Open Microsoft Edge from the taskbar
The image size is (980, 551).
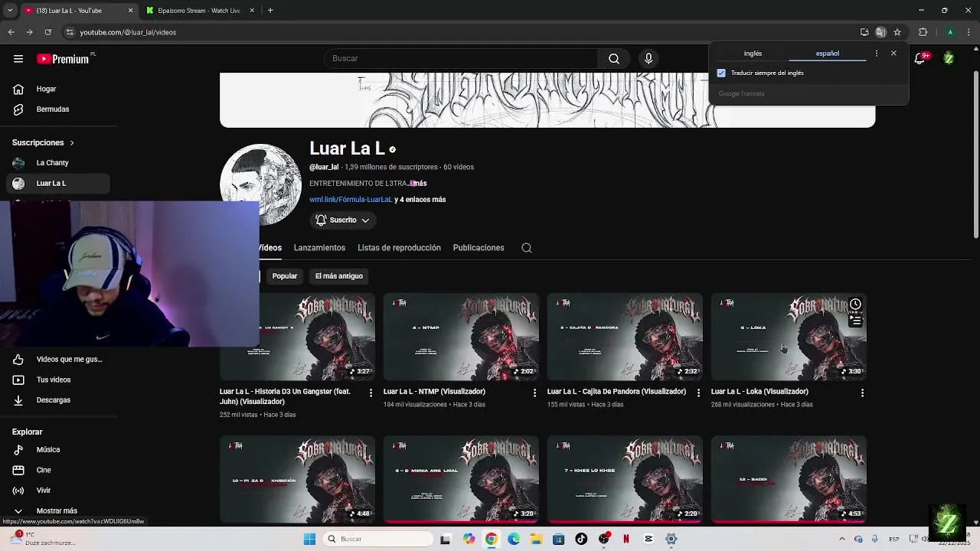coord(514,539)
